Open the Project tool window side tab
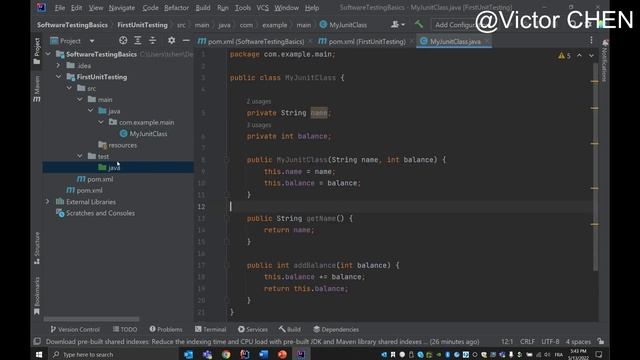The width and height of the screenshot is (640, 360). pyautogui.click(x=37, y=51)
